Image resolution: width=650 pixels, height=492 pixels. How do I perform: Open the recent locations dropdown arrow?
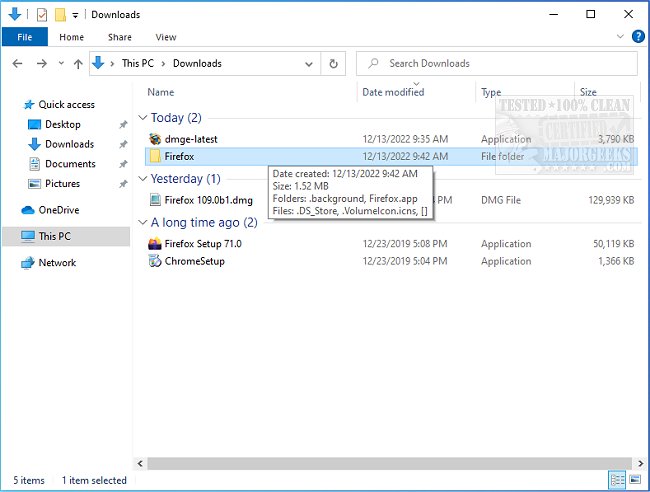click(x=61, y=63)
